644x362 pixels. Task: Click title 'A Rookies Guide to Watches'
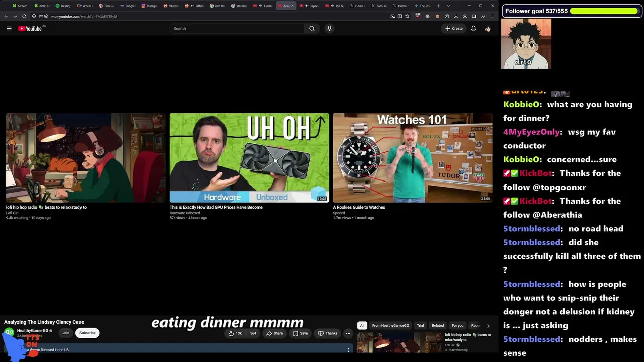click(359, 207)
